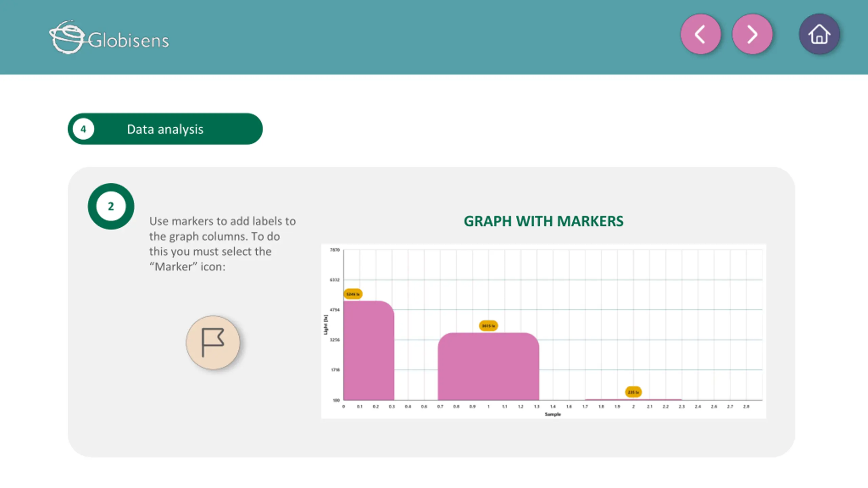This screenshot has width=868, height=488.
Task: Click the 5249 lx marker label
Action: [353, 294]
